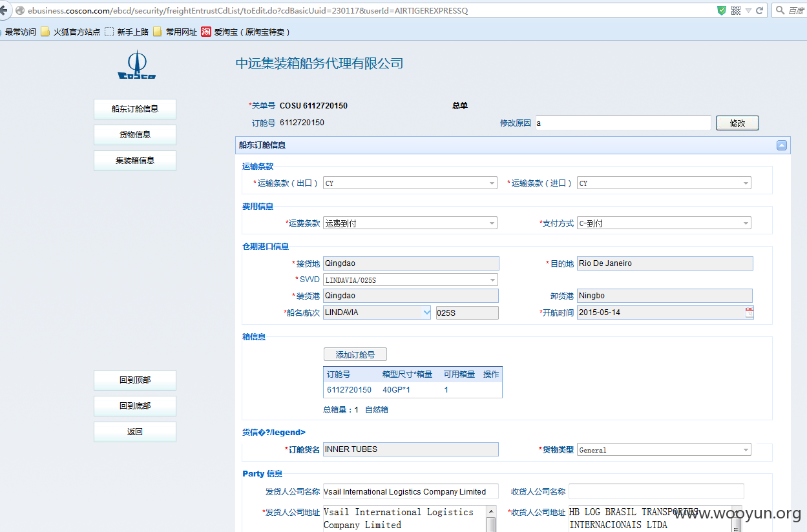Open the 火狐官方站点 bookmark folder
Screen dimensions: 807x532
coord(70,32)
